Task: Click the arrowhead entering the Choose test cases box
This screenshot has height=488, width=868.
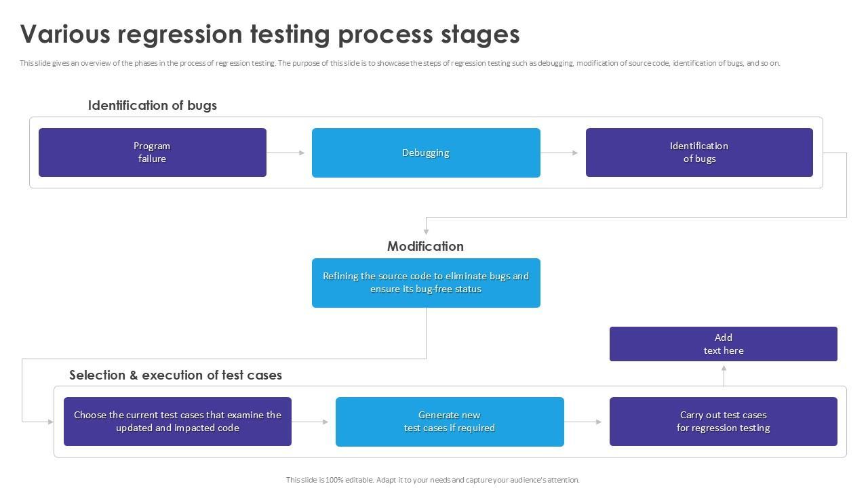Action: pyautogui.click(x=50, y=422)
